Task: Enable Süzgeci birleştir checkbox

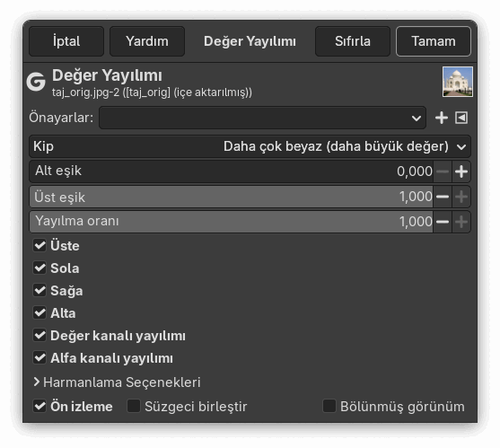Action: [x=134, y=406]
